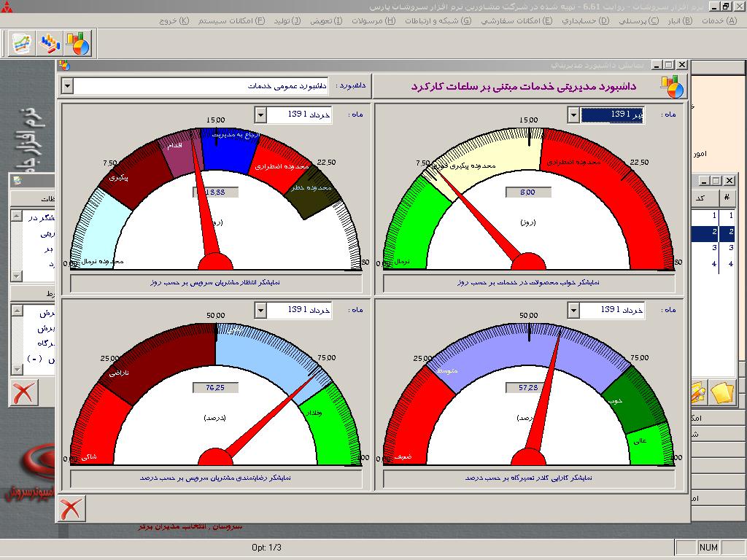Expand month dropdown for customer waiting gauge
The image size is (747, 560).
tap(260, 115)
